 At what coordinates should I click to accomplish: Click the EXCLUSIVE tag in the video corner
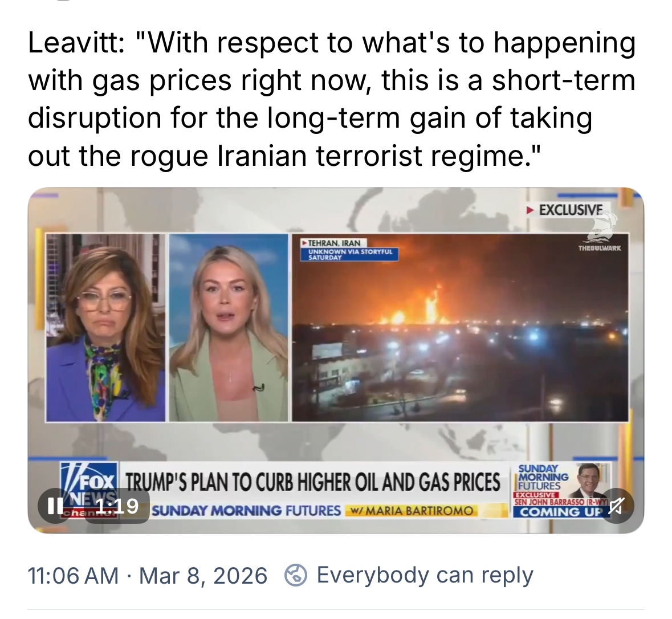[x=566, y=210]
